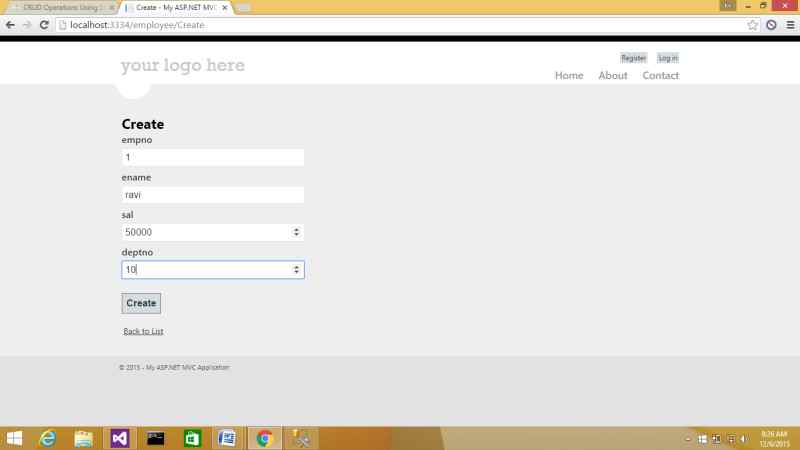Click the Log in link
This screenshot has width=800, height=450.
[668, 58]
